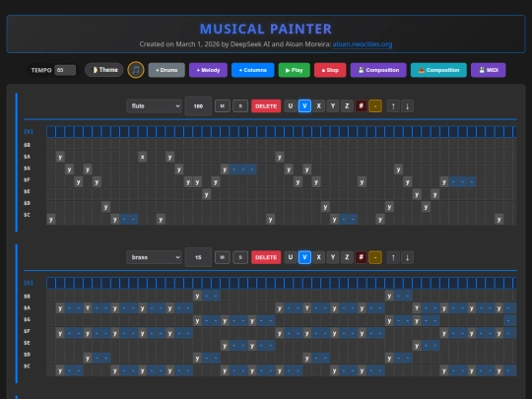Image resolution: width=532 pixels, height=399 pixels.
Task: Open the flute instrument dropdown
Action: (x=155, y=106)
